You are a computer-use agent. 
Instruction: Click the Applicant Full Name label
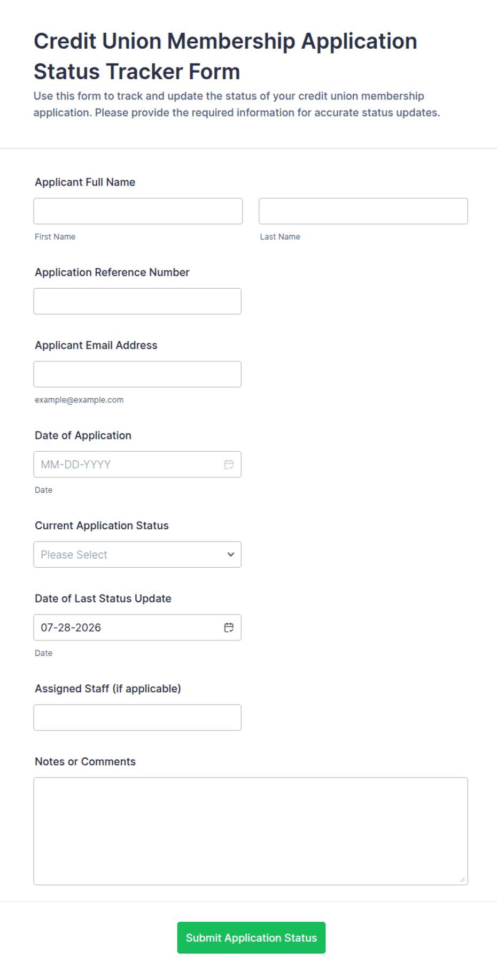click(85, 182)
